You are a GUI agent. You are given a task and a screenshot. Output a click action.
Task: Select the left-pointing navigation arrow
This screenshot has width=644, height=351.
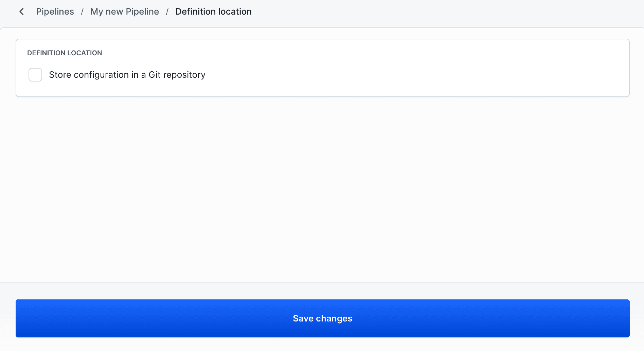[21, 11]
